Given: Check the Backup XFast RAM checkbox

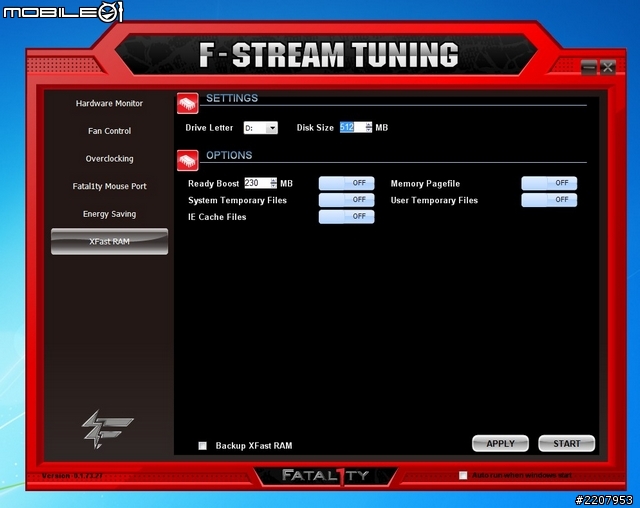Looking at the screenshot, I should point(202,446).
